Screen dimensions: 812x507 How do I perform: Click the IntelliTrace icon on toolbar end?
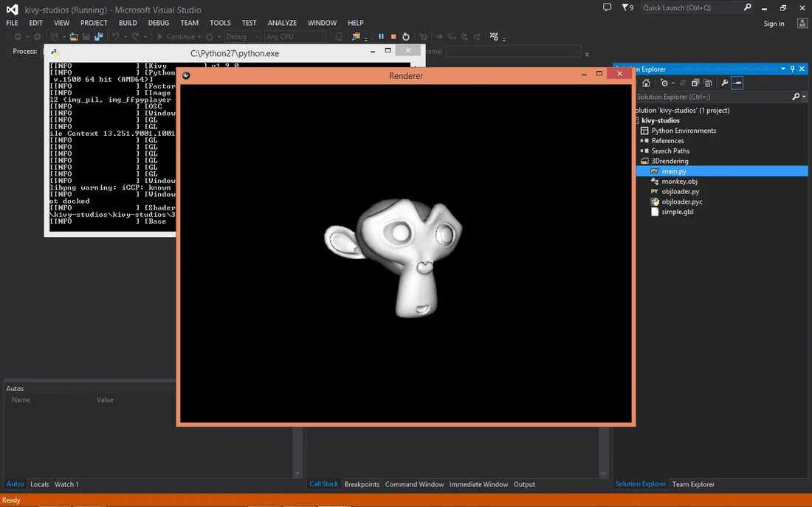[494, 37]
